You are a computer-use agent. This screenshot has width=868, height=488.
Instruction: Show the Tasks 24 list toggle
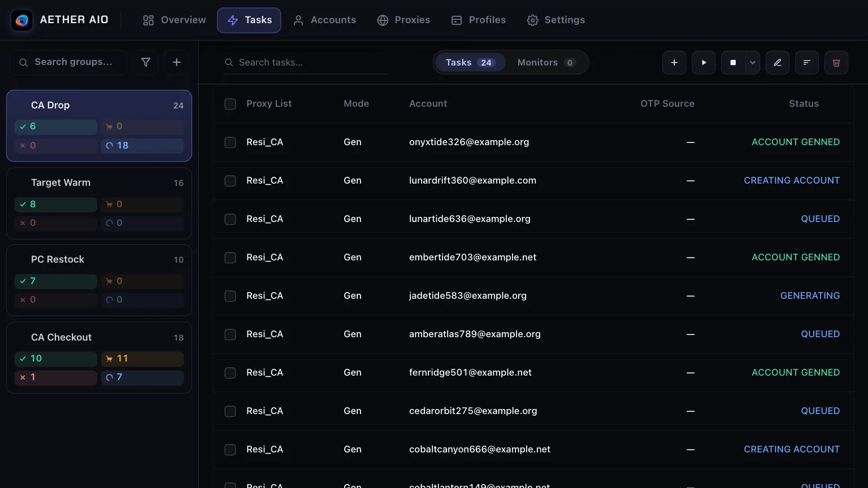470,63
